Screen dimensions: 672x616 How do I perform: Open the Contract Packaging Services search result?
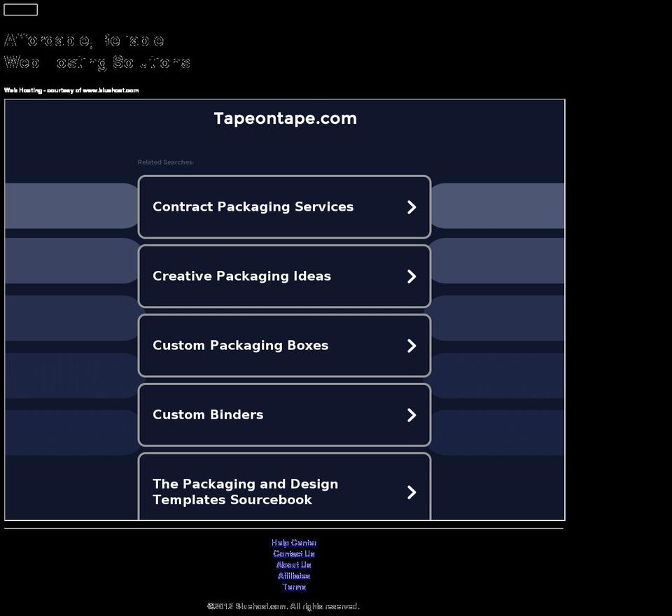[284, 206]
